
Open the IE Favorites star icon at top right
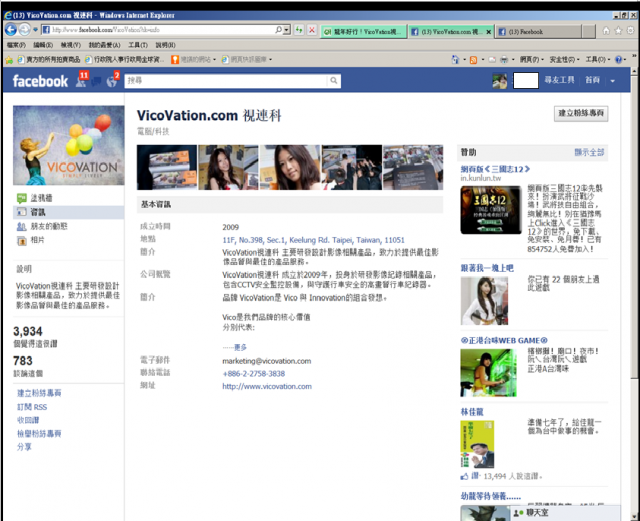tap(618, 31)
